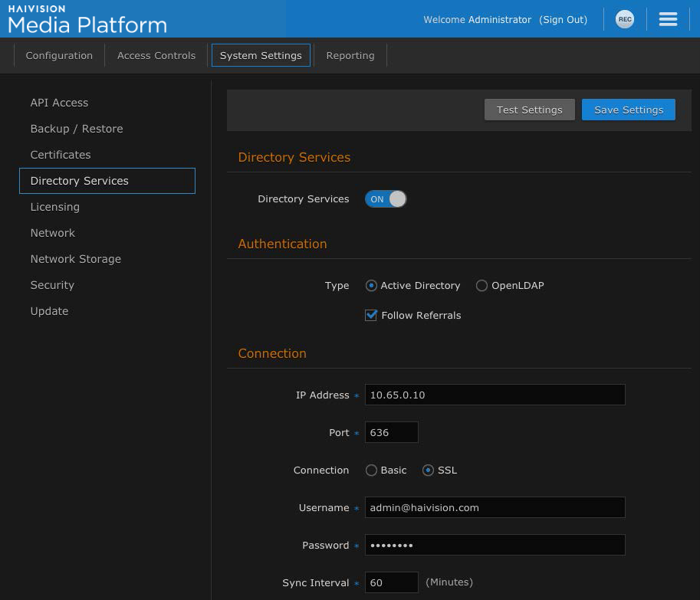
Task: Open the Licensing settings page
Action: click(x=54, y=207)
